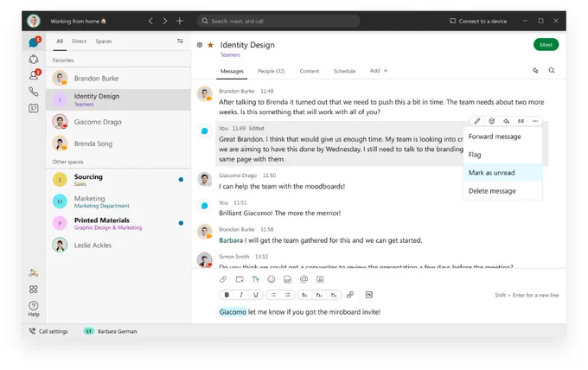Open the Meetings calendar icon in sidebar
This screenshot has height=370, width=588.
tap(34, 108)
